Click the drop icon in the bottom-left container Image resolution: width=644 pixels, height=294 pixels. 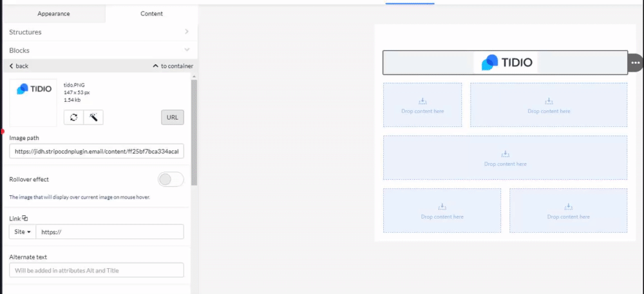442,207
